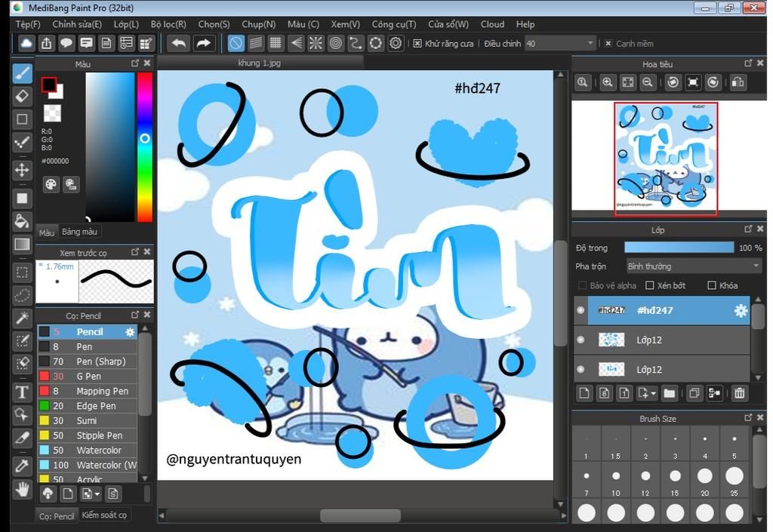This screenshot has height=532, width=773.
Task: Switch to the Kiểm soát cọ tab
Action: [104, 515]
